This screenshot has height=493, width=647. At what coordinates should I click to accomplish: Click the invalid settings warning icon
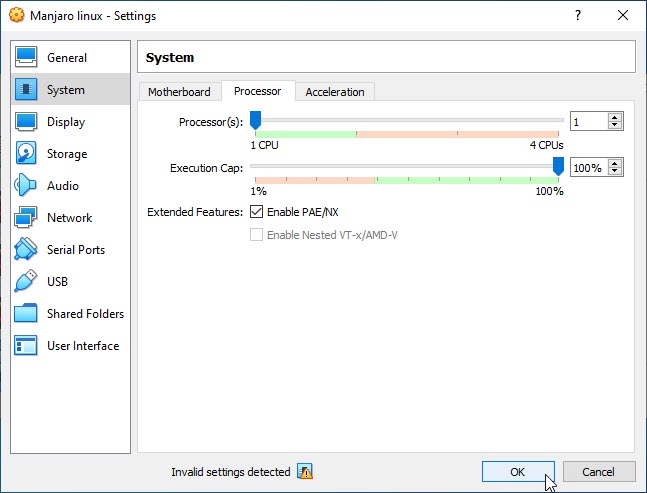[305, 471]
